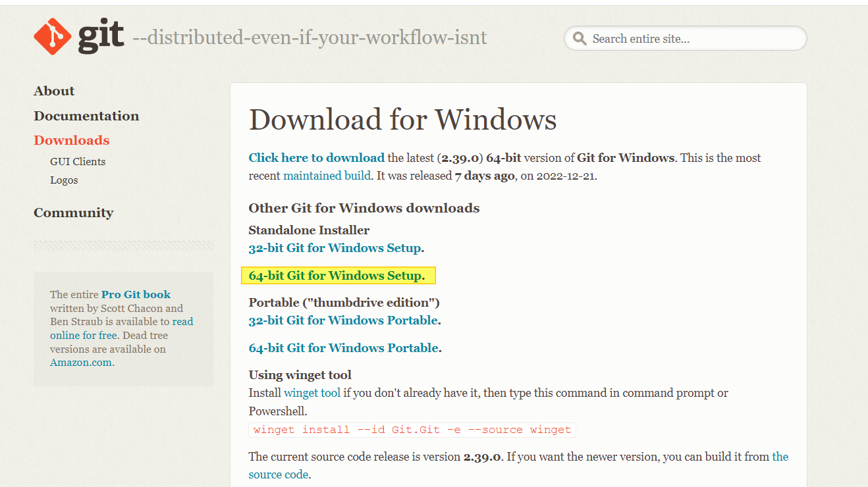Click the git wordmark text in header
The image size is (868, 487).
(101, 36)
